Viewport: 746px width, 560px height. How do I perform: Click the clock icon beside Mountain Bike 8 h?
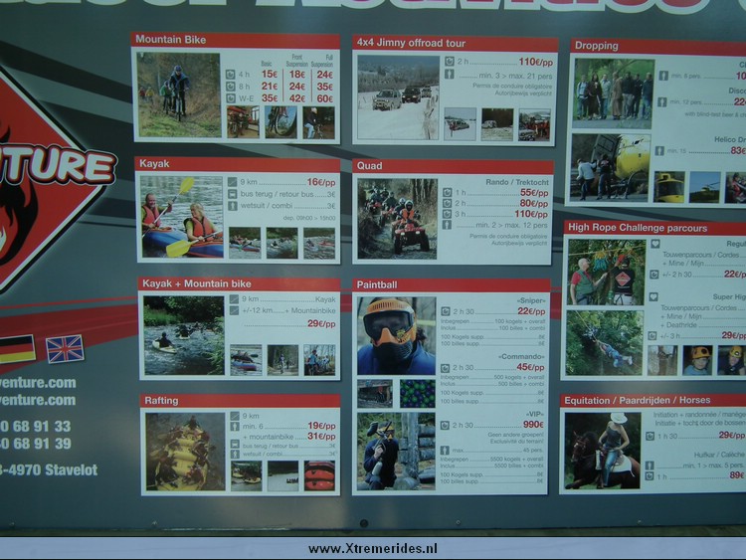(231, 87)
